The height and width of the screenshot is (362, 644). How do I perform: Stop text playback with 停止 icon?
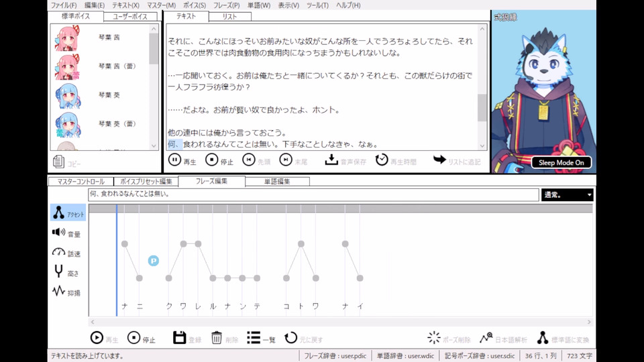point(211,160)
